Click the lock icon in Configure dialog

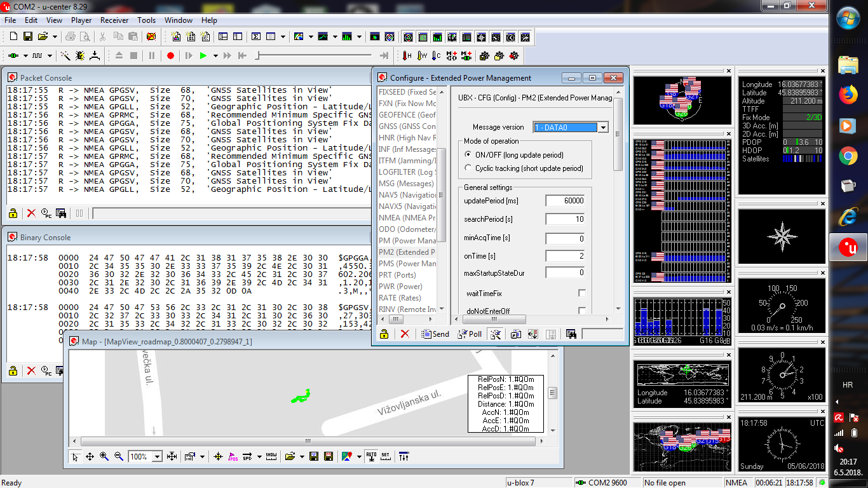384,334
